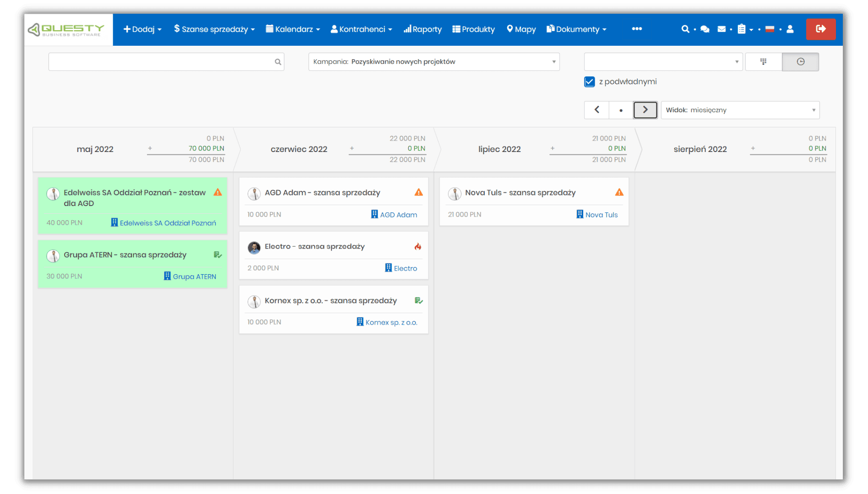Go to next period with right arrow
Image resolution: width=868 pixels, height=494 pixels.
(x=646, y=110)
